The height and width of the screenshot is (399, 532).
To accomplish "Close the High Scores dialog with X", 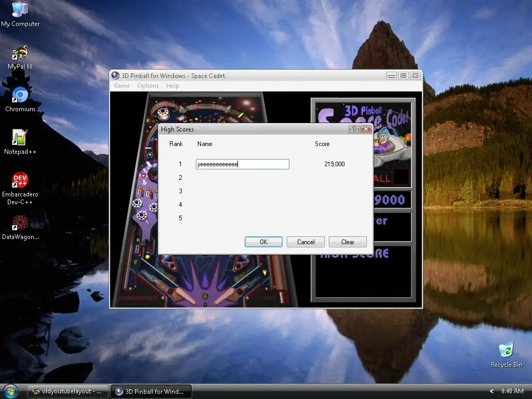I will click(x=366, y=129).
